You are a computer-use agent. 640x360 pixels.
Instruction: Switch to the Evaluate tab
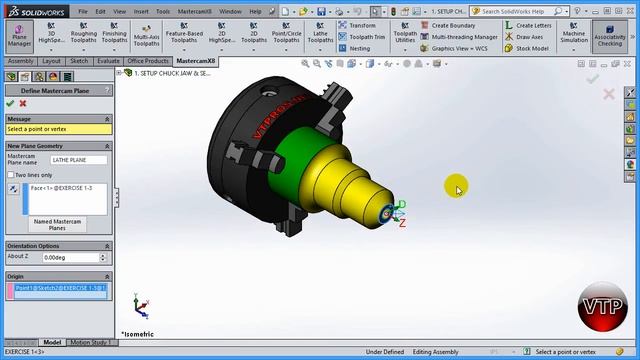pyautogui.click(x=108, y=61)
